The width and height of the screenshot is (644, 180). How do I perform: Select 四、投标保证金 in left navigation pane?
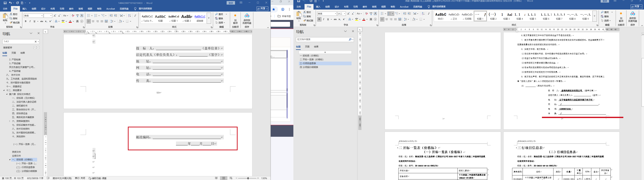coord(20,113)
